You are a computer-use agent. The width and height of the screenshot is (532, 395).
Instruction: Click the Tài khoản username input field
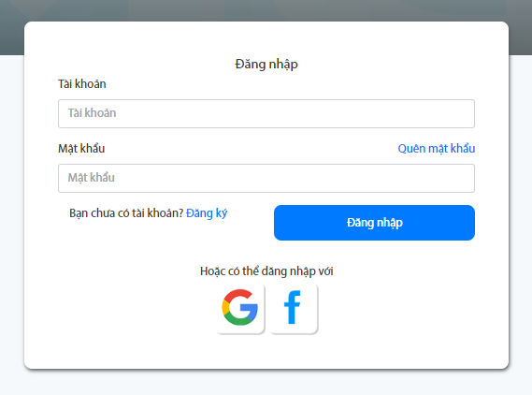coord(266,114)
